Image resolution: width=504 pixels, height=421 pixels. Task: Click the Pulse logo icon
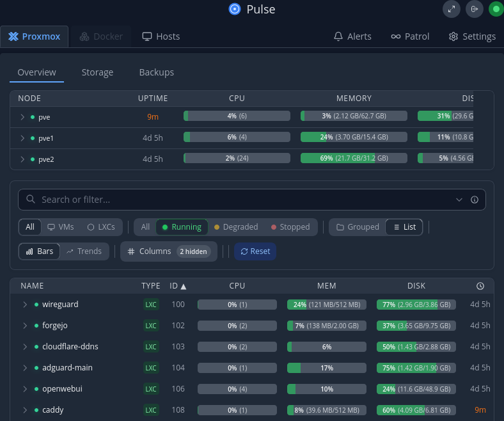[235, 9]
